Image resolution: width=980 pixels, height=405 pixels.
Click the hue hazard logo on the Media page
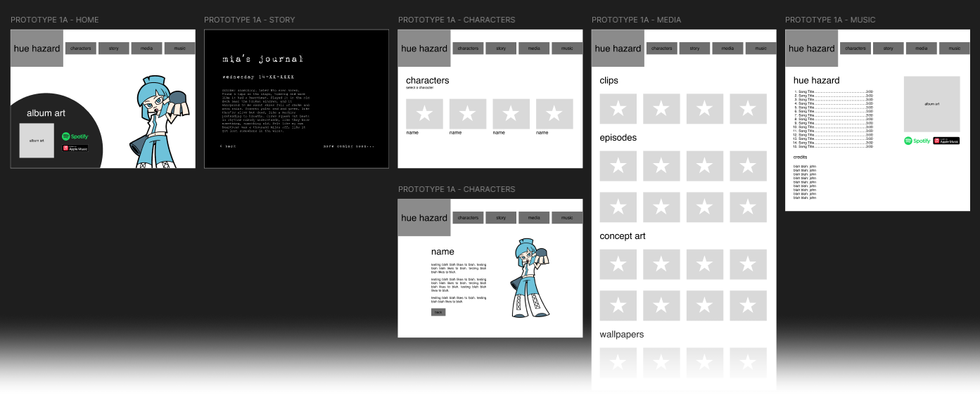pos(617,48)
